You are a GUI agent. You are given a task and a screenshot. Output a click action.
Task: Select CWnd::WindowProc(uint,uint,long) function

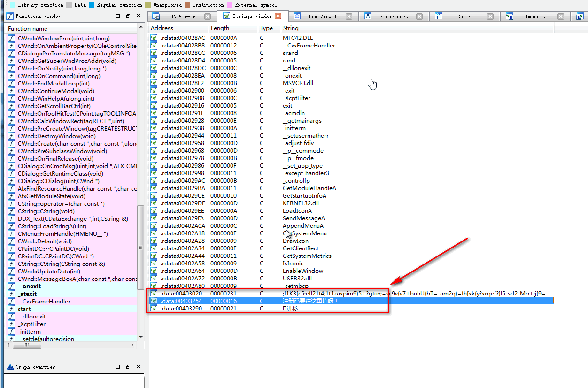click(x=71, y=39)
